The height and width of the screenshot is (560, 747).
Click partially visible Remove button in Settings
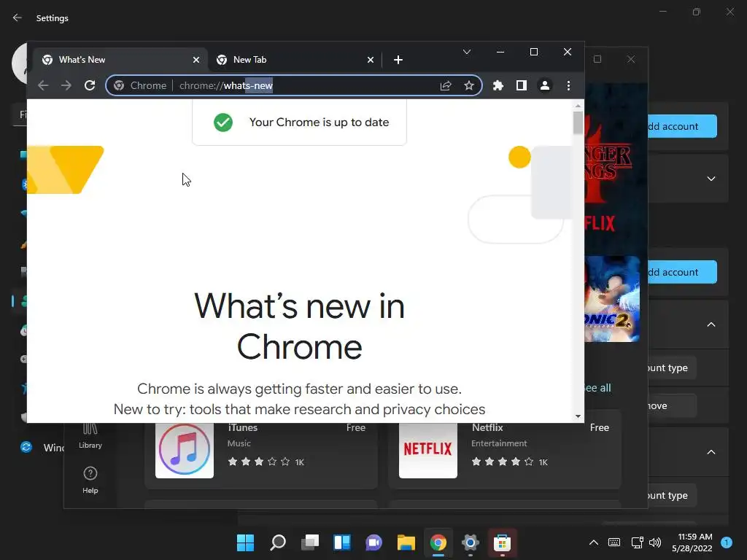tap(672, 405)
